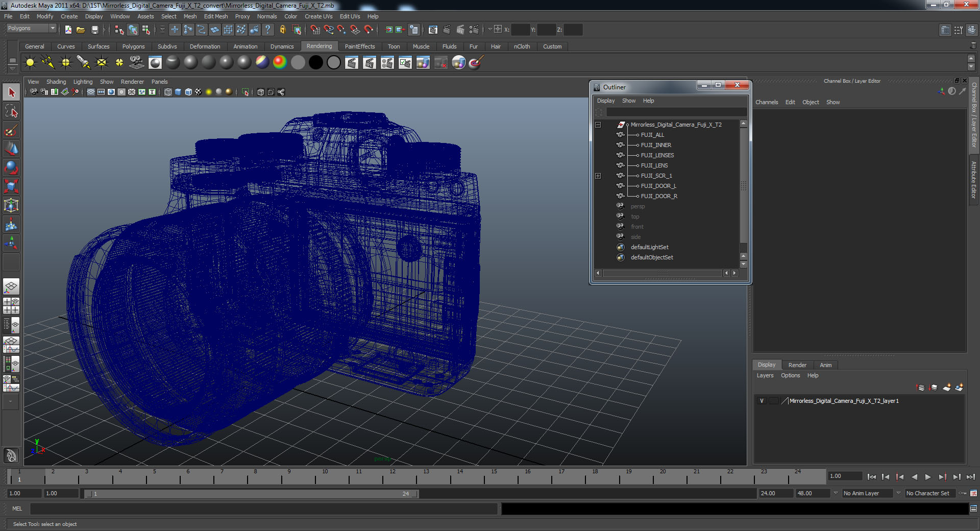This screenshot has height=531, width=980.
Task: Open the Create UVs menu
Action: pyautogui.click(x=318, y=16)
